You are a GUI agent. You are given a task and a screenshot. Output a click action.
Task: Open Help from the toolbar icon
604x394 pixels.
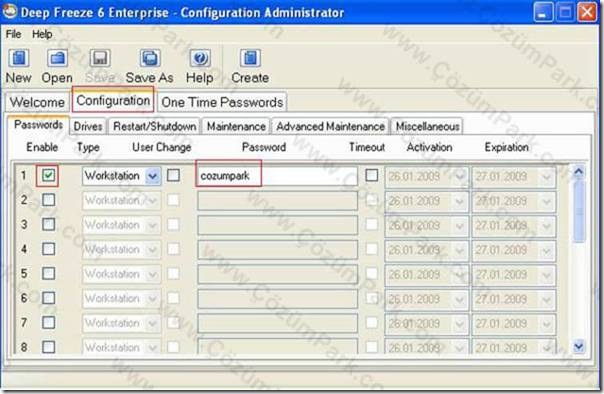(x=200, y=59)
